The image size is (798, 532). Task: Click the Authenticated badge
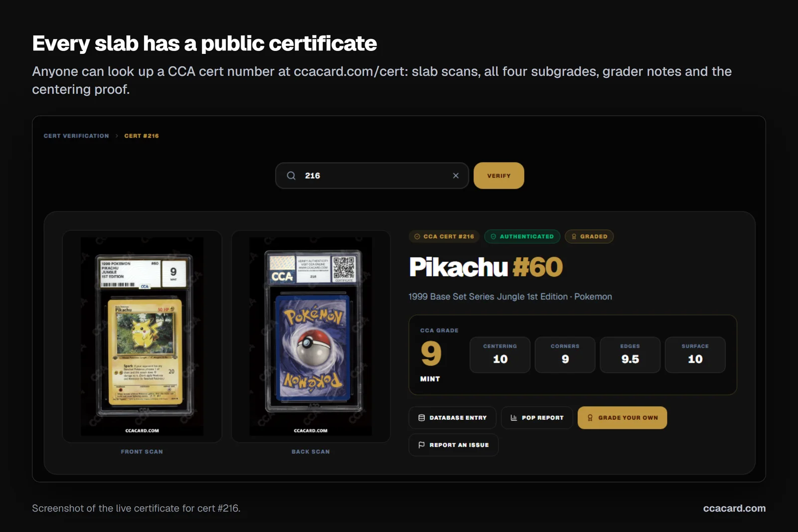(522, 236)
